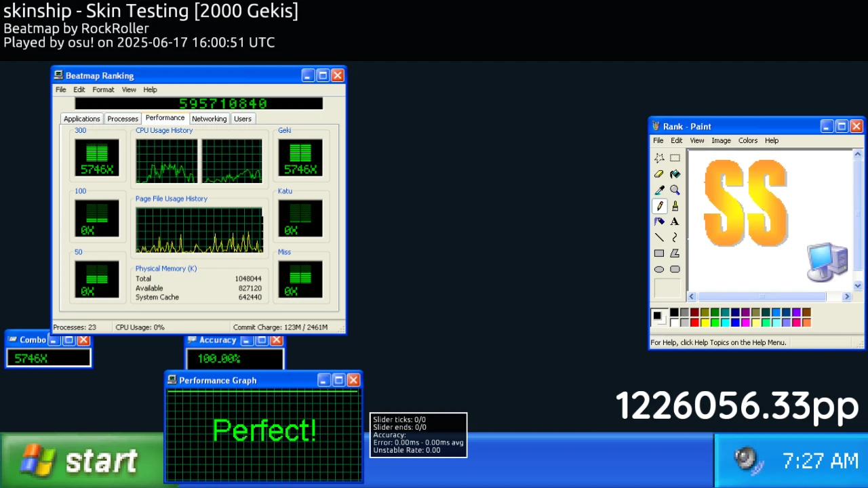
Task: Select the Pick Color eyedropper tool
Action: tap(659, 190)
